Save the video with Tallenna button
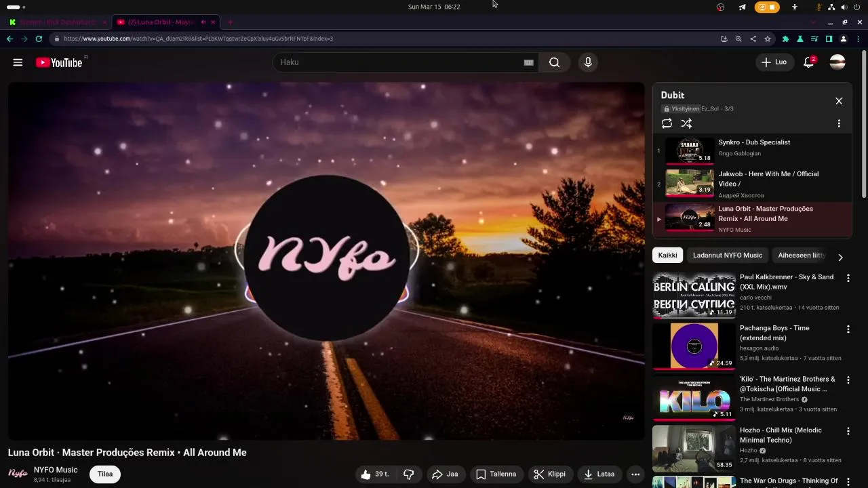 click(x=496, y=474)
